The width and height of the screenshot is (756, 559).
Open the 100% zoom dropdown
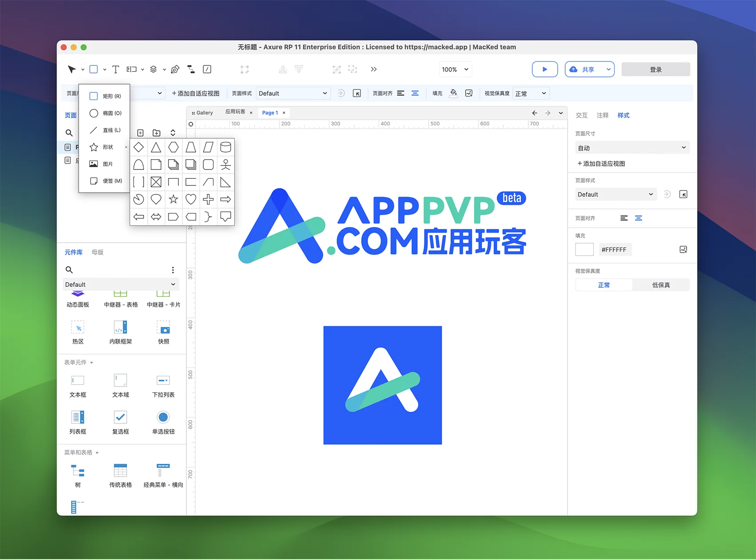click(455, 69)
